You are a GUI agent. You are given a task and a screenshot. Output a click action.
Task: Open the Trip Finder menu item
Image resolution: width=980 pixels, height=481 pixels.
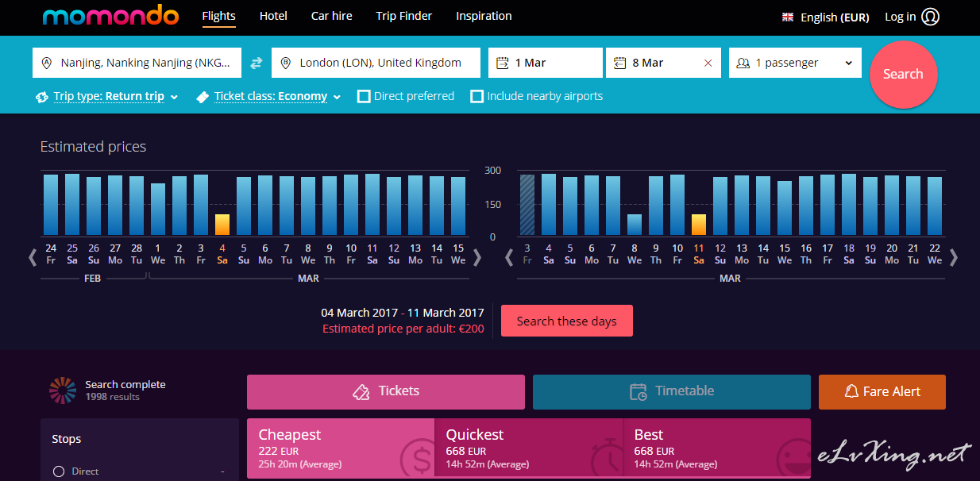[404, 16]
